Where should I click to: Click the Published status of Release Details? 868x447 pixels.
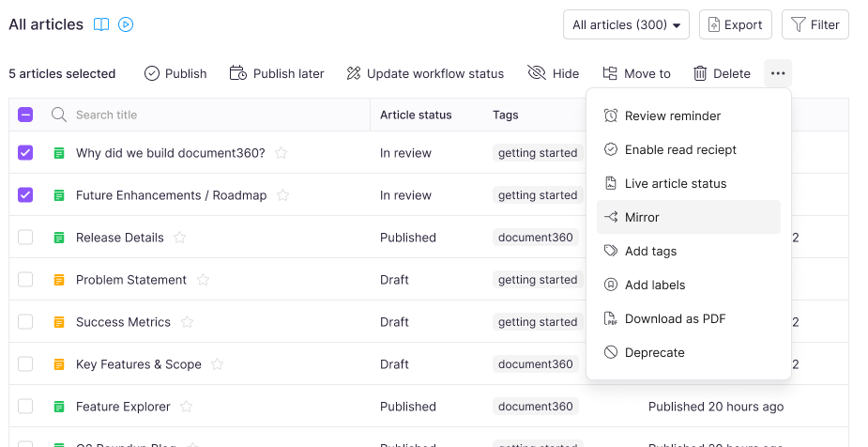click(408, 238)
